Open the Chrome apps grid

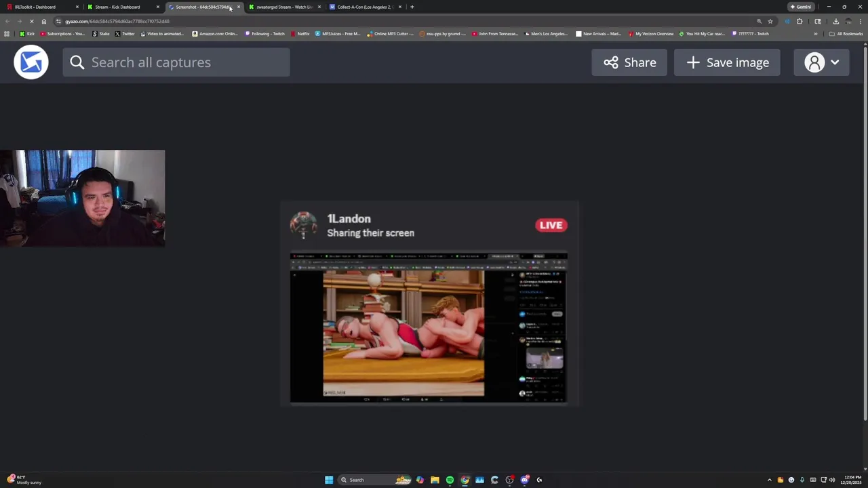tap(7, 34)
